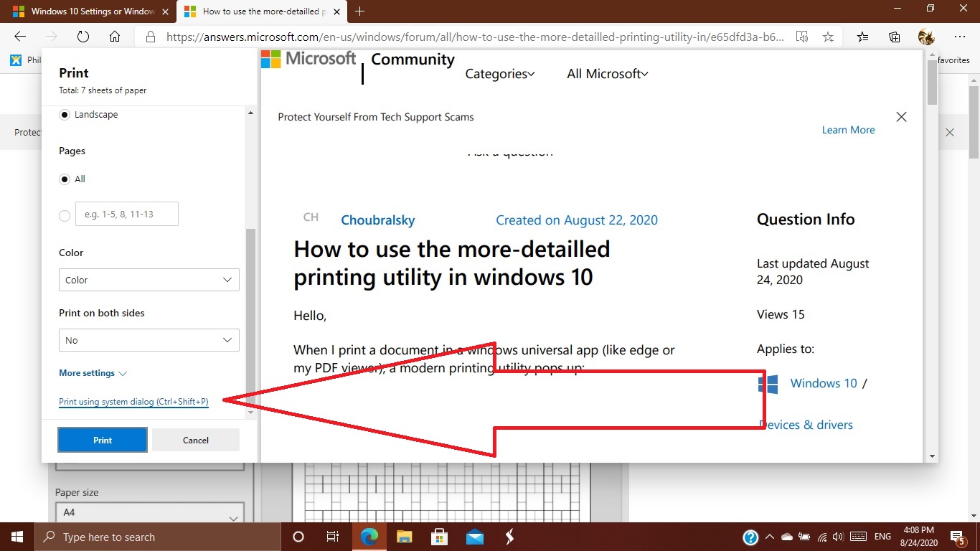Open File Explorer from the taskbar
The height and width of the screenshot is (551, 980).
(x=405, y=537)
